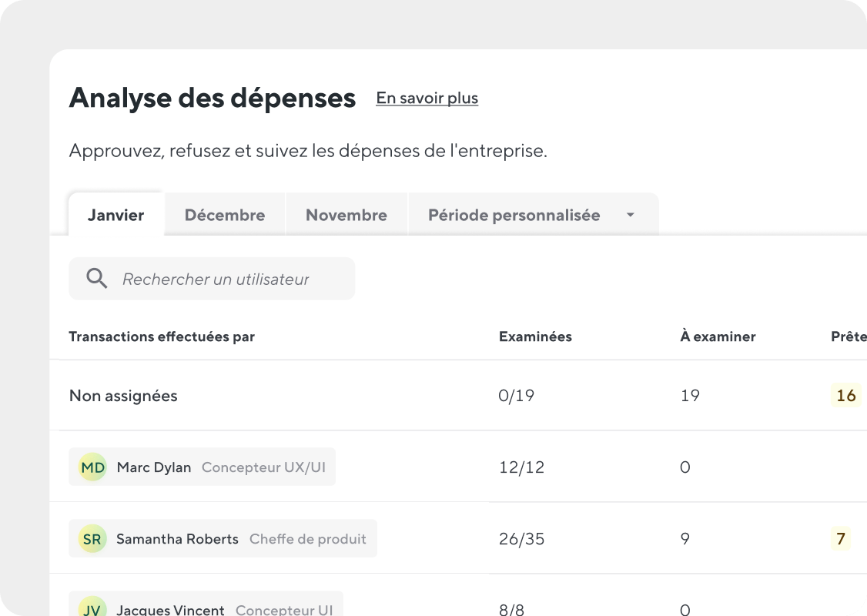
Task: Click the search magnifier icon
Action: click(x=97, y=278)
